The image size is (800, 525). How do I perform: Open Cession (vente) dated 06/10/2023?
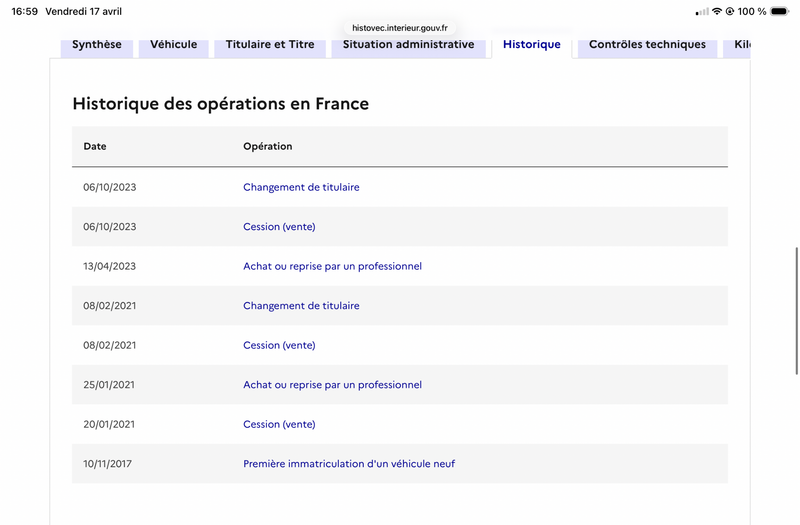click(279, 227)
